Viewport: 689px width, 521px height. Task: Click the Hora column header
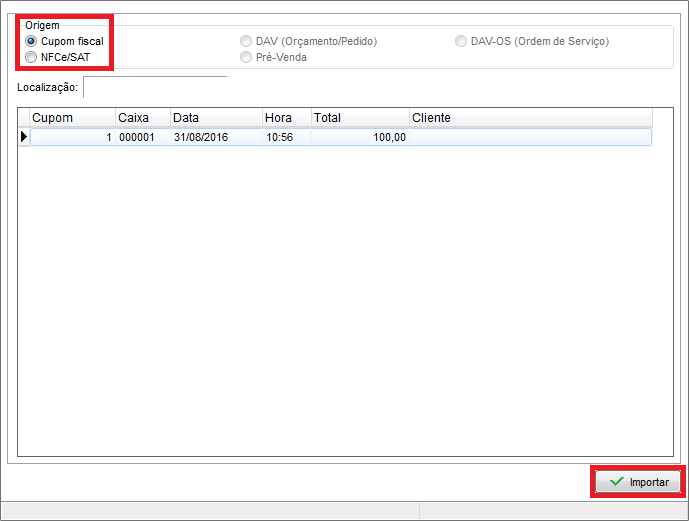(286, 118)
